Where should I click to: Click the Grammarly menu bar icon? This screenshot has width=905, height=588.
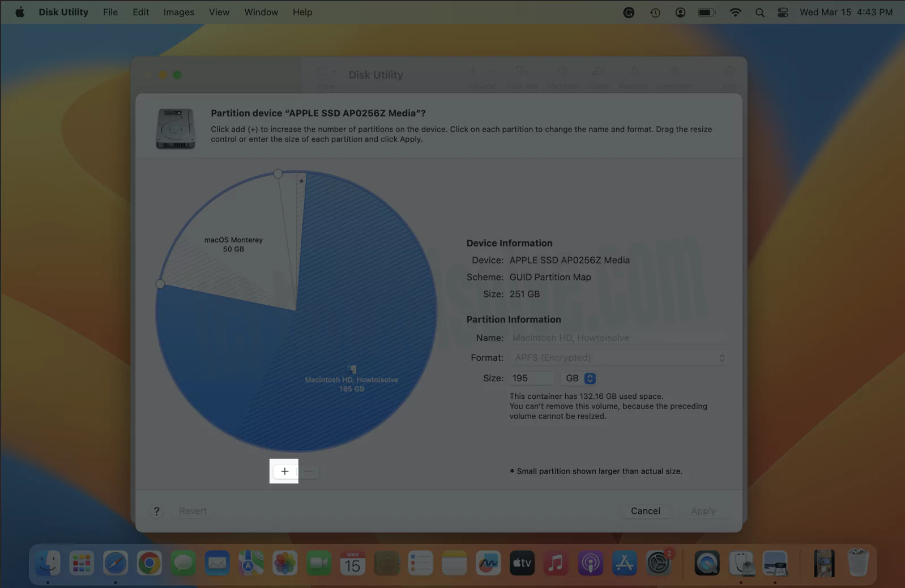point(629,12)
